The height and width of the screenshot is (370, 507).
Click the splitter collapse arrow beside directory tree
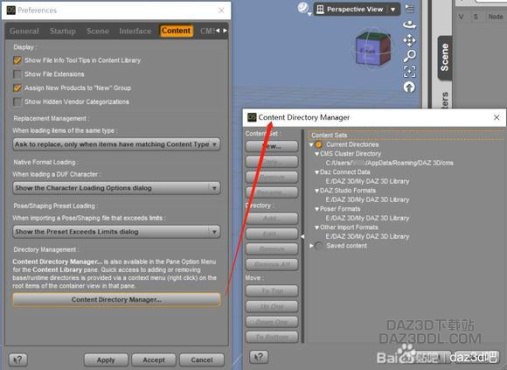click(303, 237)
